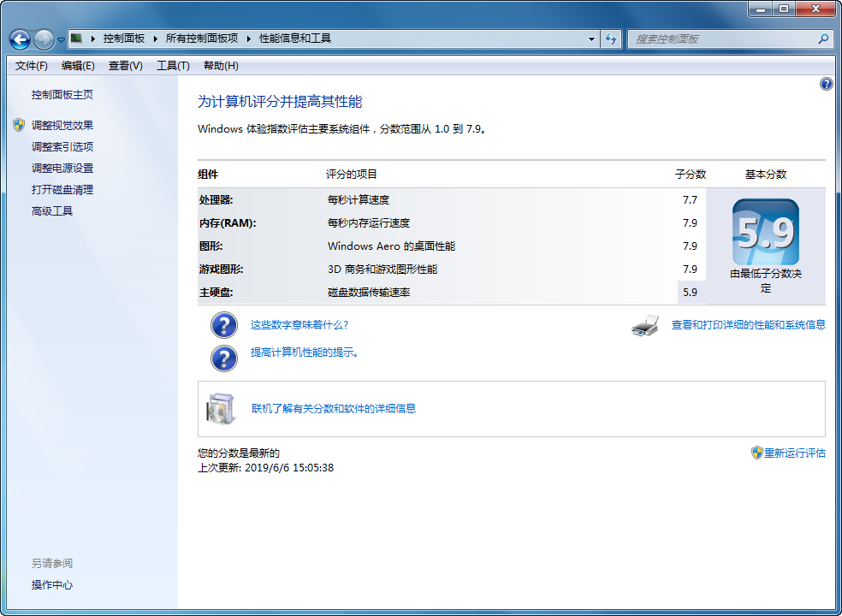842x616 pixels.
Task: Open the 查看(V) menu
Action: (126, 66)
